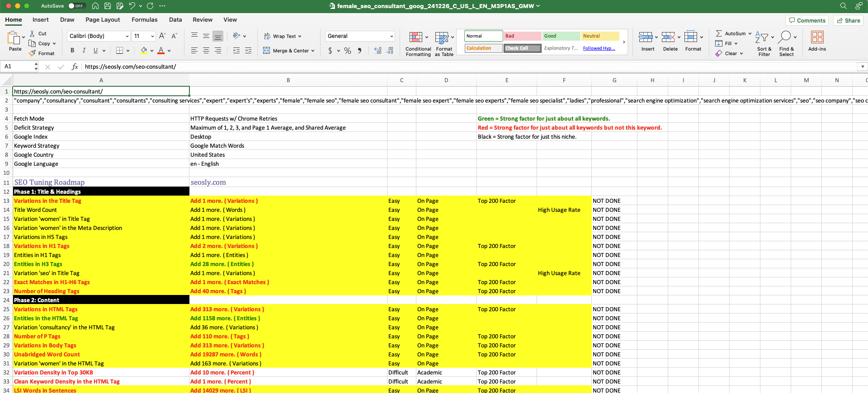
Task: Open Conditional Formatting
Action: click(x=415, y=37)
